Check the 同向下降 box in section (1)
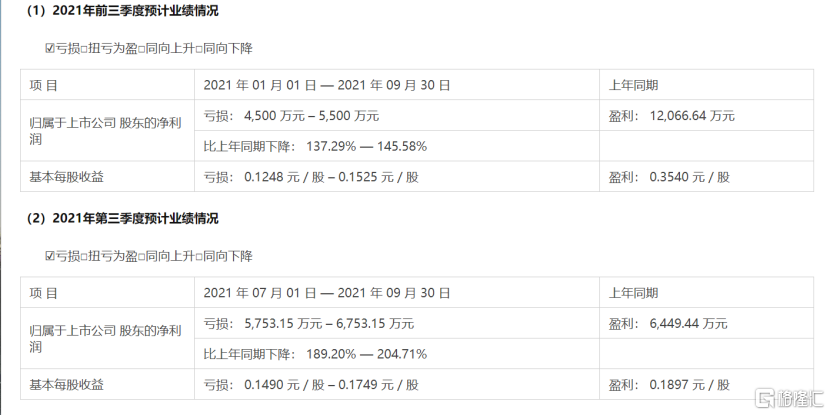The image size is (830, 415). point(199,48)
